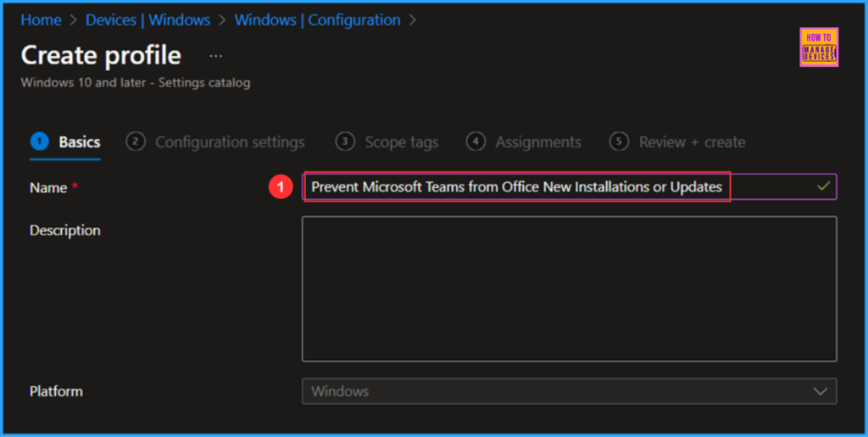Image resolution: width=868 pixels, height=437 pixels.
Task: Select the Basics step tab
Action: pos(65,142)
